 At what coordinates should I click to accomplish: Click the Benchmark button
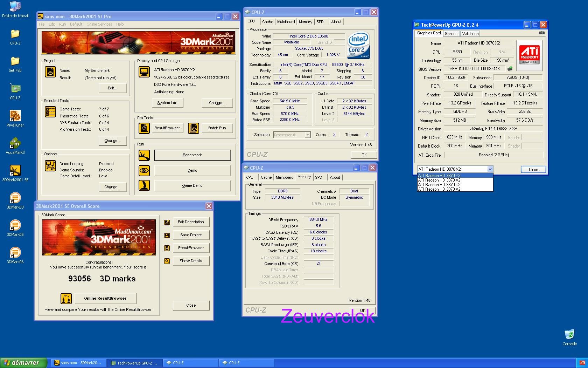(192, 155)
